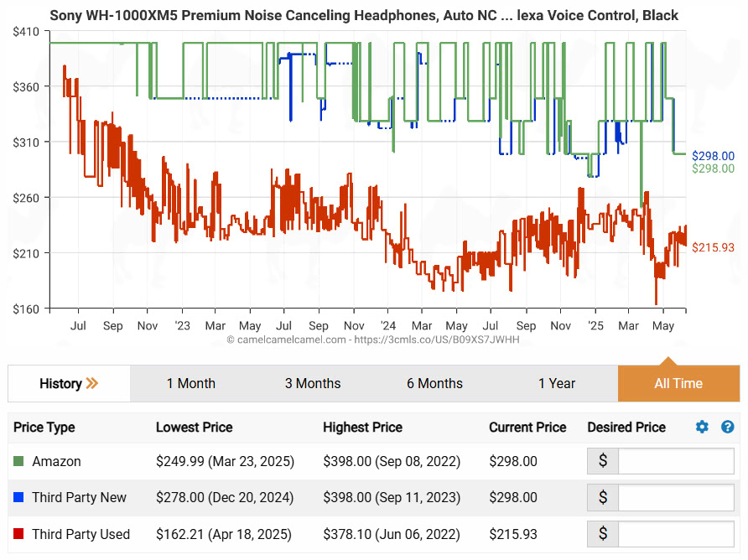Click the orange double-chevron beside History
The height and width of the screenshot is (560, 748).
[x=92, y=384]
